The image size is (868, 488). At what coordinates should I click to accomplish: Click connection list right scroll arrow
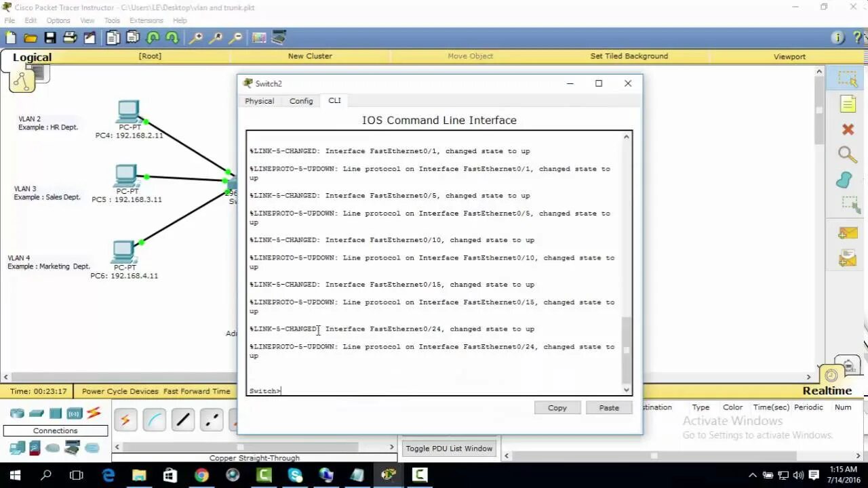[391, 447]
